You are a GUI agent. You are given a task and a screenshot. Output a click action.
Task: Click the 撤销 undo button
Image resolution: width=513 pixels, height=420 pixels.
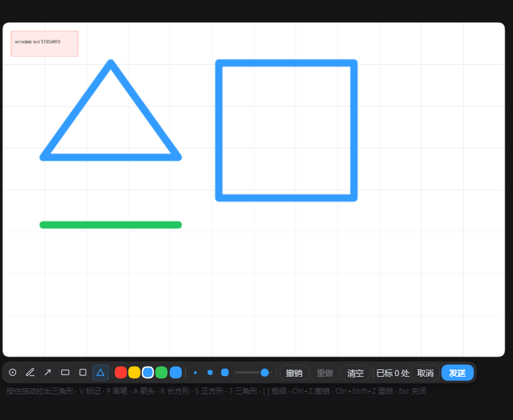click(294, 373)
